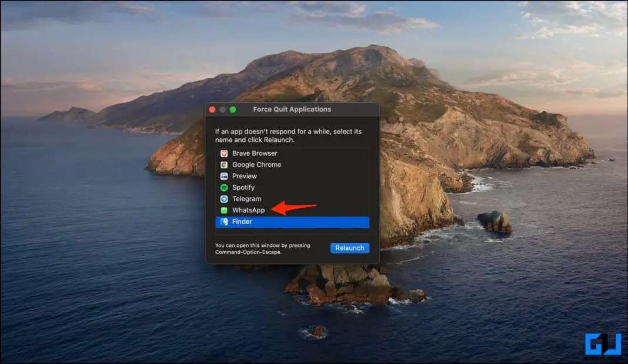Click the Brave Browser app icon

click(224, 153)
